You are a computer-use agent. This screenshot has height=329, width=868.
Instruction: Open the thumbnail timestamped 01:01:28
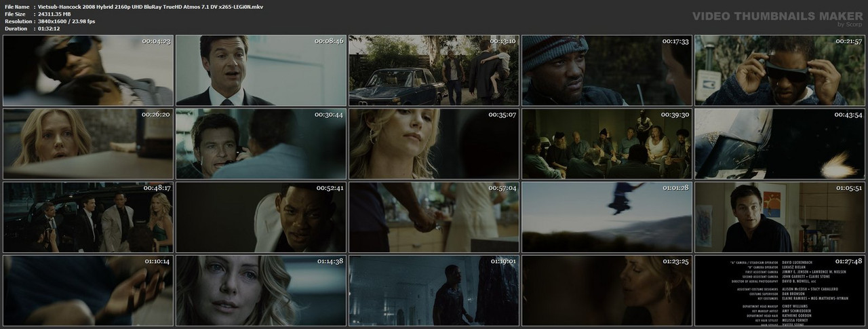pyautogui.click(x=606, y=217)
